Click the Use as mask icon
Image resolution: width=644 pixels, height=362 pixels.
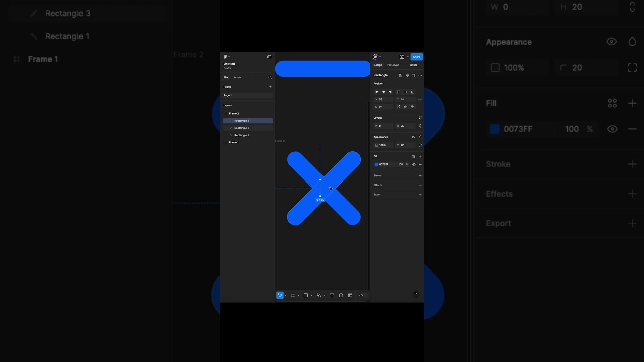tap(401, 75)
